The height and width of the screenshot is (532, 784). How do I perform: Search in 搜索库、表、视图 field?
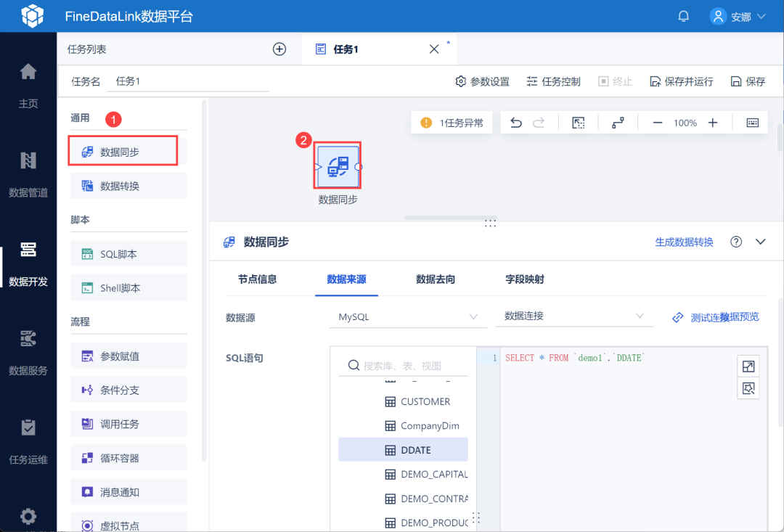tap(403, 366)
